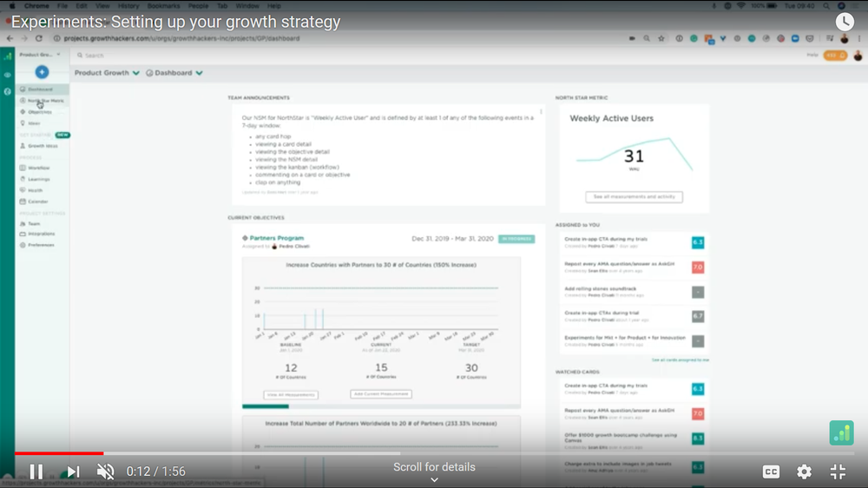
Task: Click the Add Current Measurement button
Action: 381,394
